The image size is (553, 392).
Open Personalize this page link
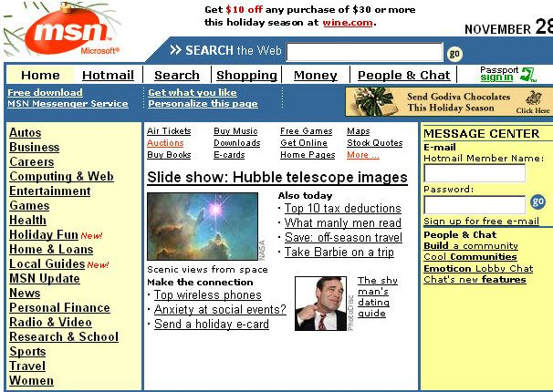203,104
